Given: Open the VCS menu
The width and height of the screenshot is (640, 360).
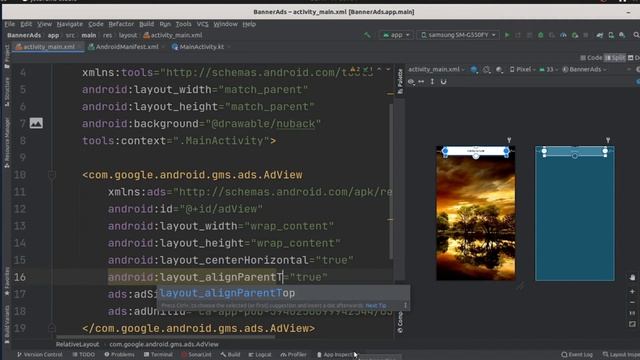Looking at the screenshot, I should click(x=202, y=24).
